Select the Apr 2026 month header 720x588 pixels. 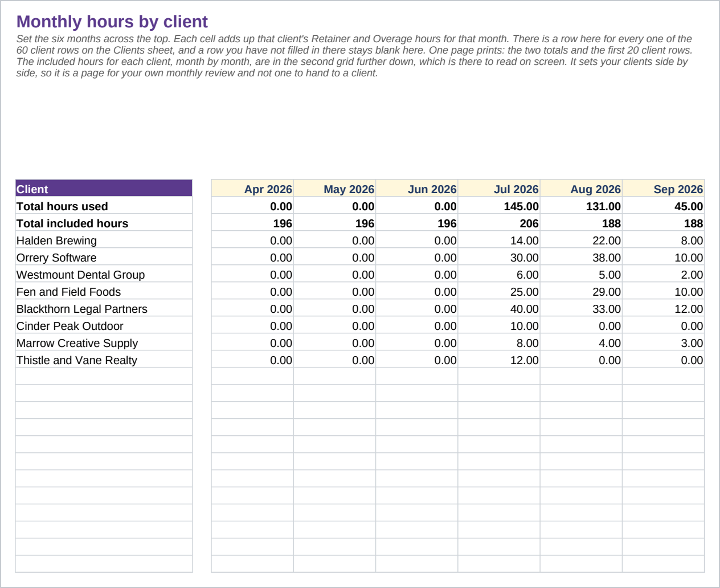[252, 189]
